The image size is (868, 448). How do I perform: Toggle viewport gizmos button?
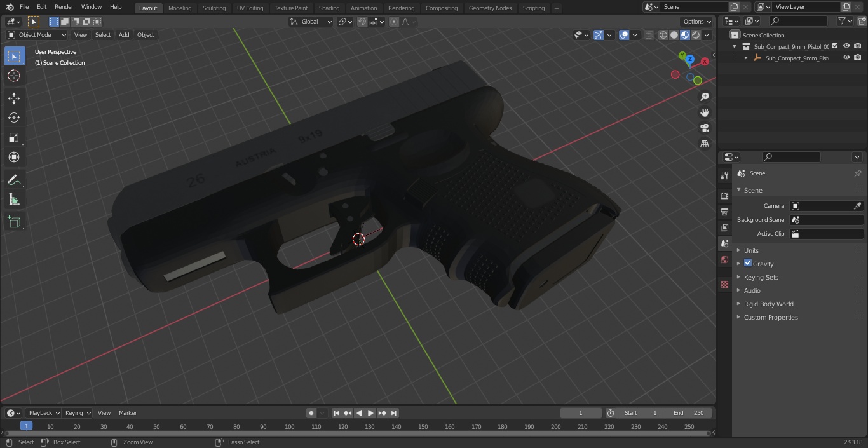[x=599, y=35]
